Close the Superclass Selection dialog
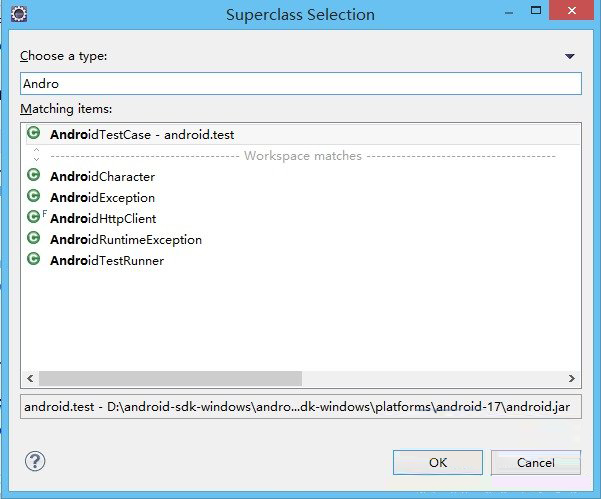The height and width of the screenshot is (499, 601). [571, 10]
